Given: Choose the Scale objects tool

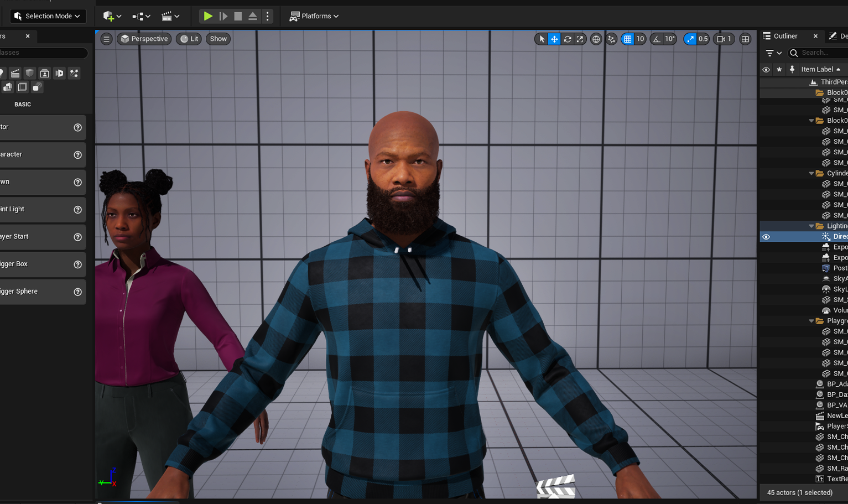Looking at the screenshot, I should [x=580, y=39].
